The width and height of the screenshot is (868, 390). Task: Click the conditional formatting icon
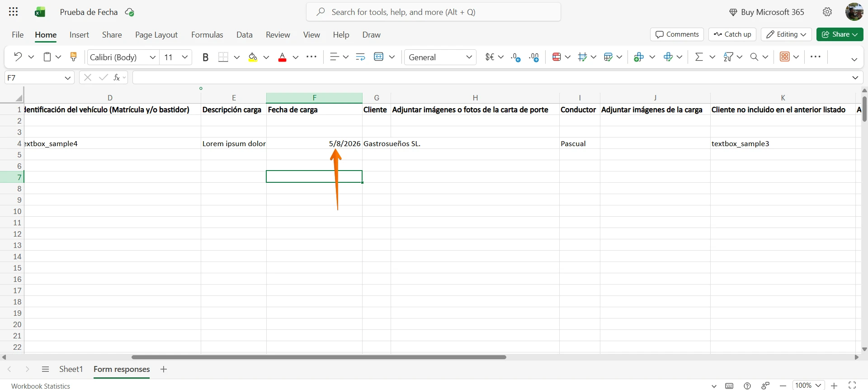(557, 57)
